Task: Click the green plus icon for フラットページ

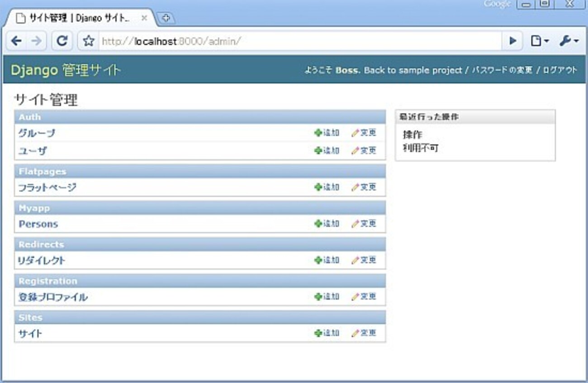Action: pyautogui.click(x=318, y=187)
